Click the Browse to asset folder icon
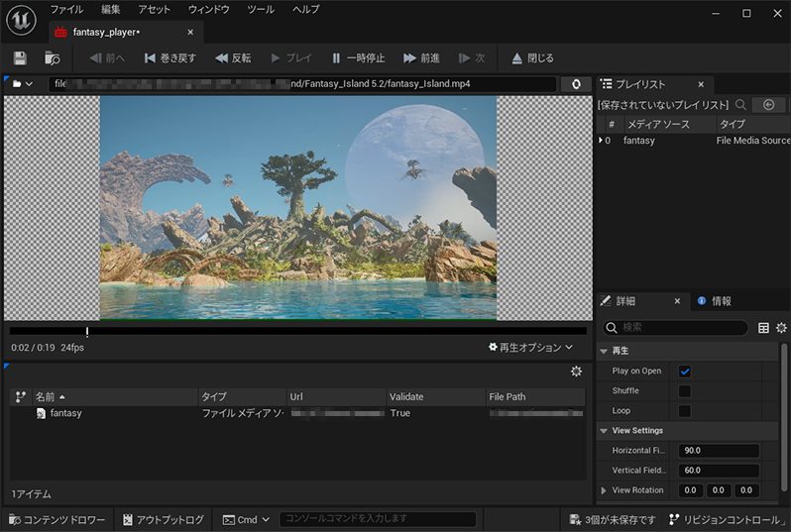This screenshot has width=791, height=532. click(x=52, y=58)
